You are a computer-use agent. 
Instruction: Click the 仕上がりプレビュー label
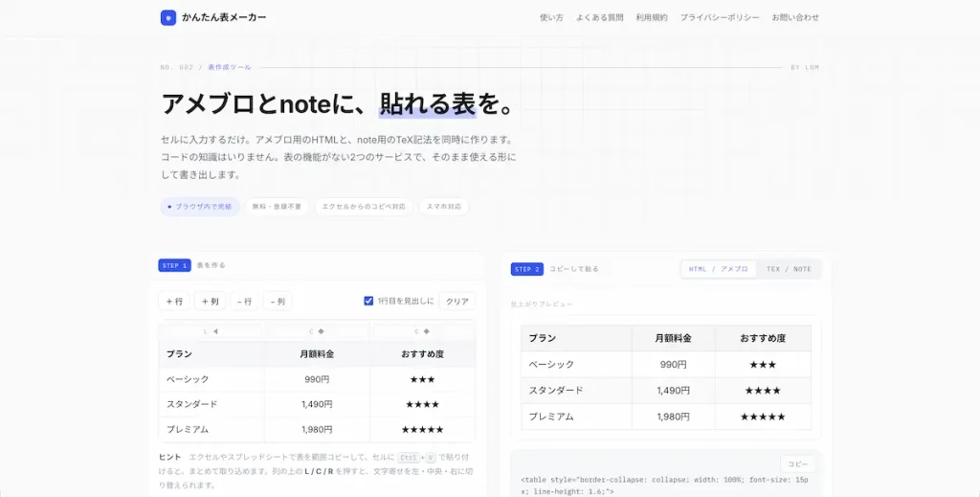pos(542,304)
